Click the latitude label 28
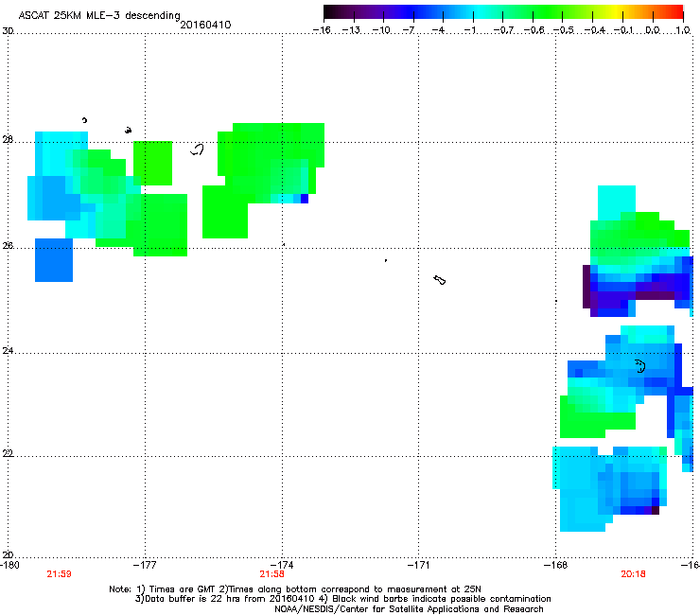700x615 pixels. 8,140
